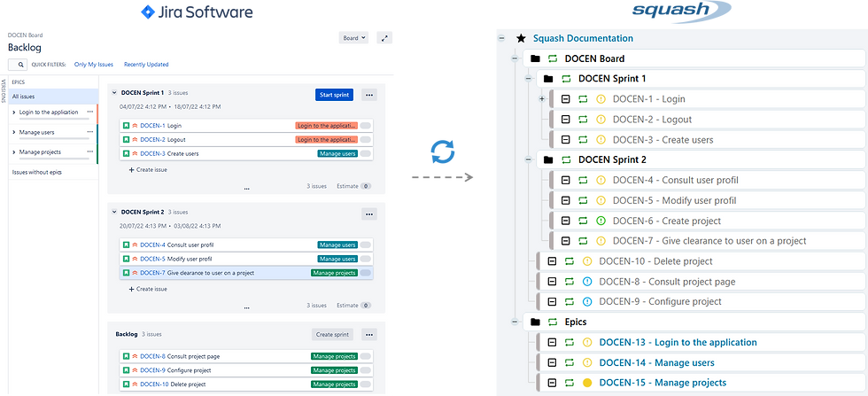Click Create issue under DOCEN Sprint 2

pyautogui.click(x=148, y=289)
